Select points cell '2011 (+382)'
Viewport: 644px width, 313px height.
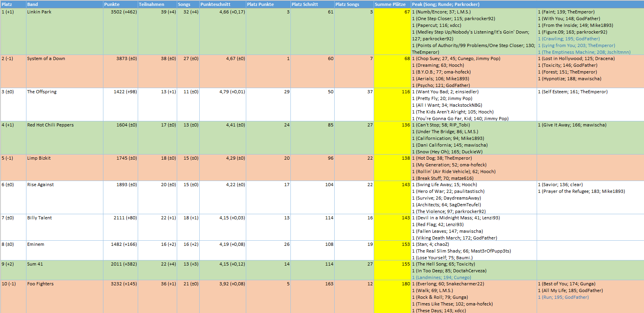point(120,270)
